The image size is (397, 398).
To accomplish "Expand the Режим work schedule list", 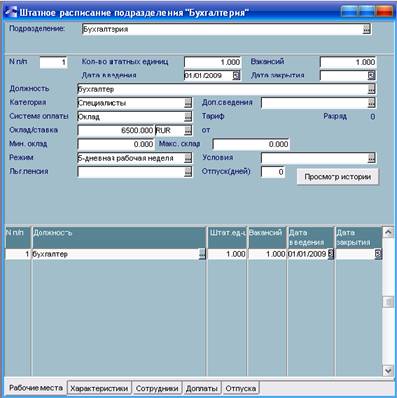I will (188, 158).
